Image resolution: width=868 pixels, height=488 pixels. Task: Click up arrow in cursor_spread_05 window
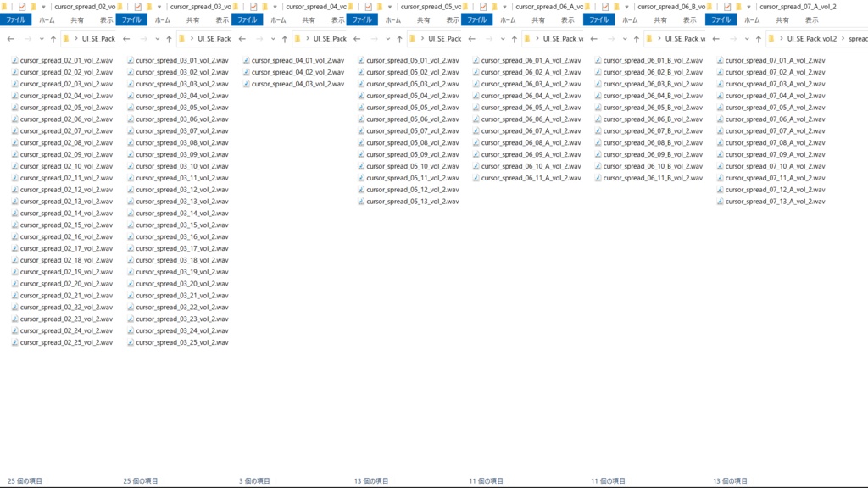[399, 39]
